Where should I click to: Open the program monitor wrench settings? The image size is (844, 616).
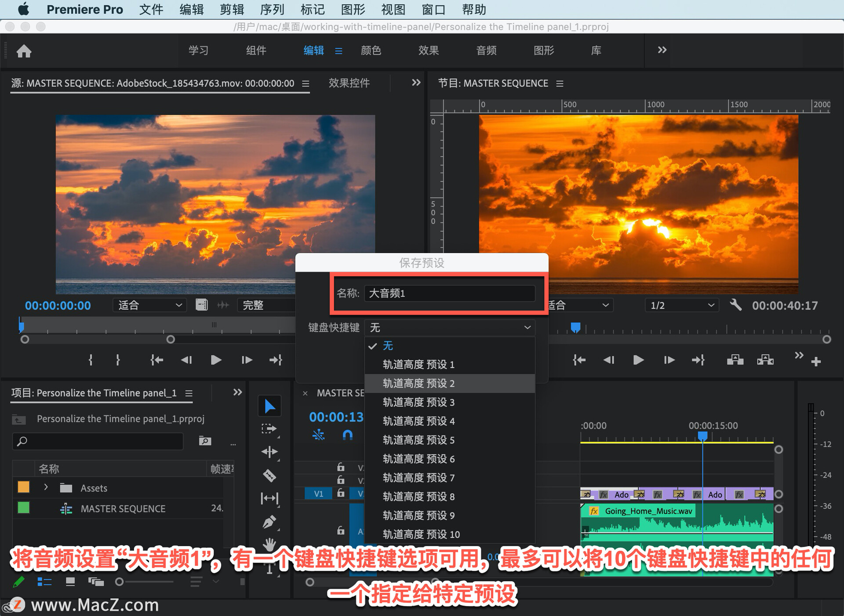click(735, 305)
